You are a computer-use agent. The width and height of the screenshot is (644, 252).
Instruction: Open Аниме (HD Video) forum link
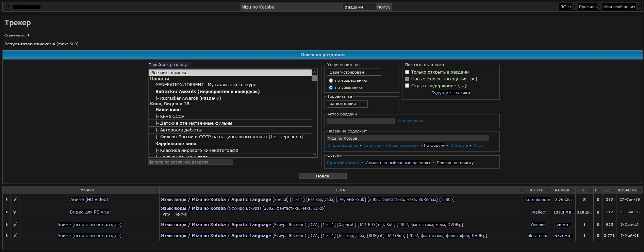click(x=89, y=200)
